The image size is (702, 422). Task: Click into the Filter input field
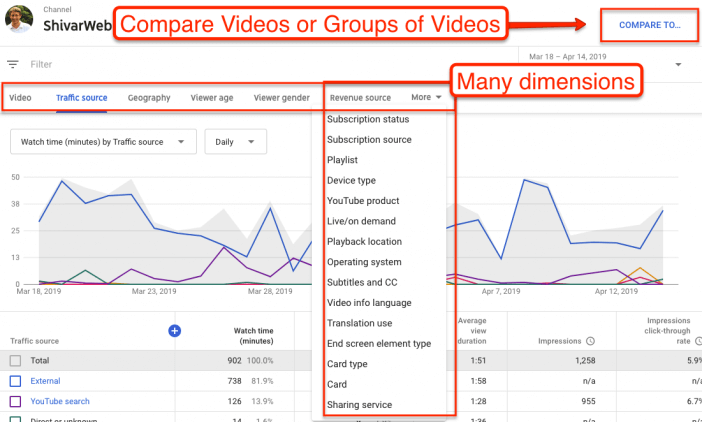[x=41, y=64]
